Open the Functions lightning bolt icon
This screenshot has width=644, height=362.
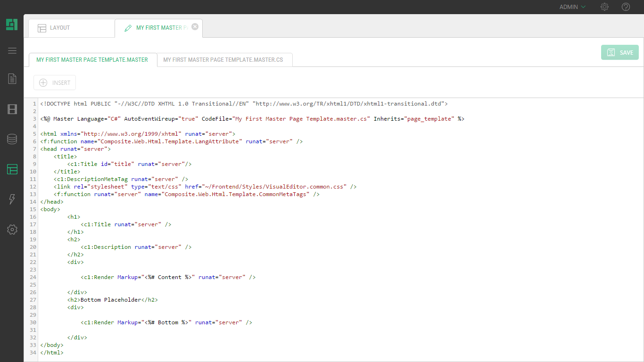(x=12, y=199)
